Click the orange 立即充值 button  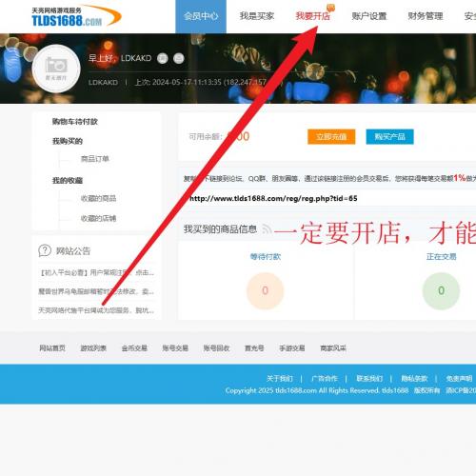point(331,137)
